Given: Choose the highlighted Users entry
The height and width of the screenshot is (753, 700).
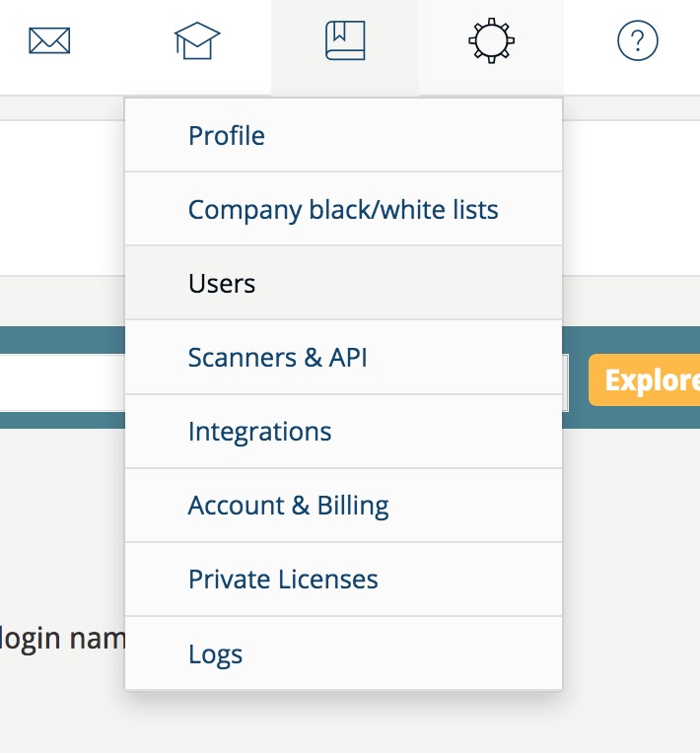Looking at the screenshot, I should point(343,283).
